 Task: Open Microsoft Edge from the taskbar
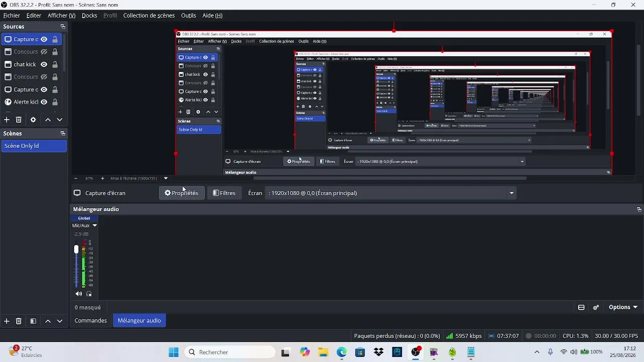coord(342,352)
